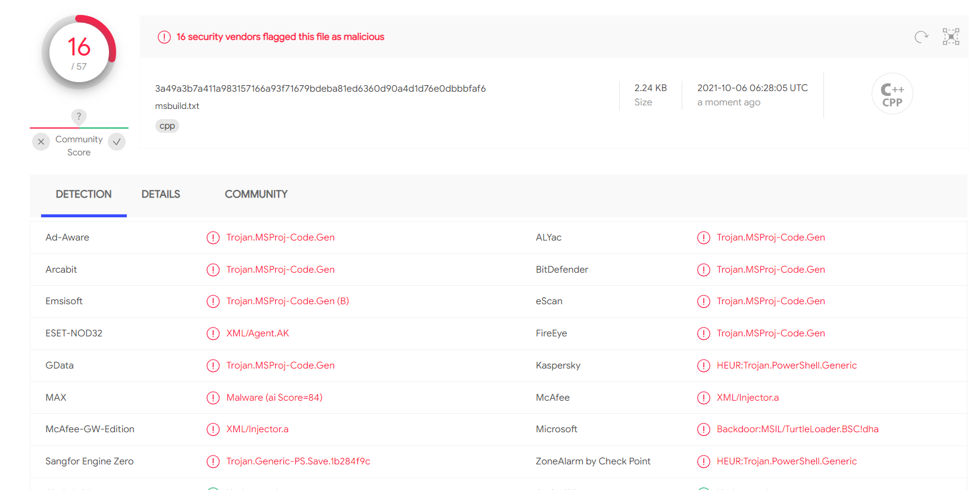Screen dimensions: 980x490
Task: Click the alert icon in ZoneAlarm row
Action: click(704, 461)
